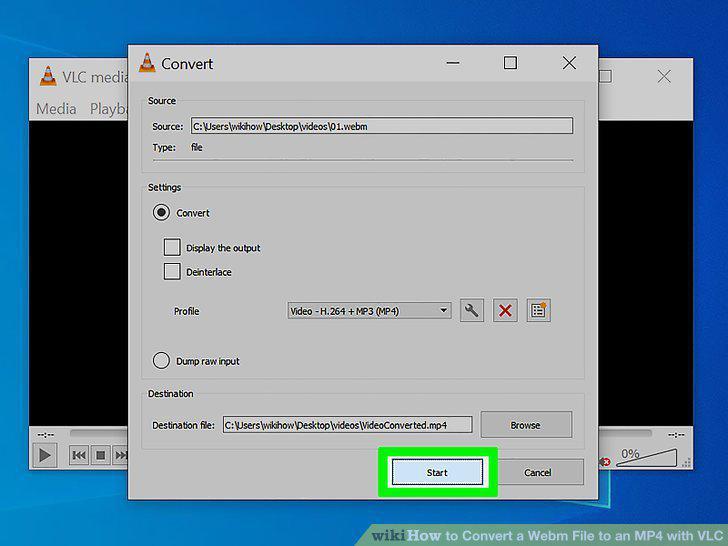Delete selected profile with red X icon
This screenshot has width=728, height=546.
click(x=505, y=310)
